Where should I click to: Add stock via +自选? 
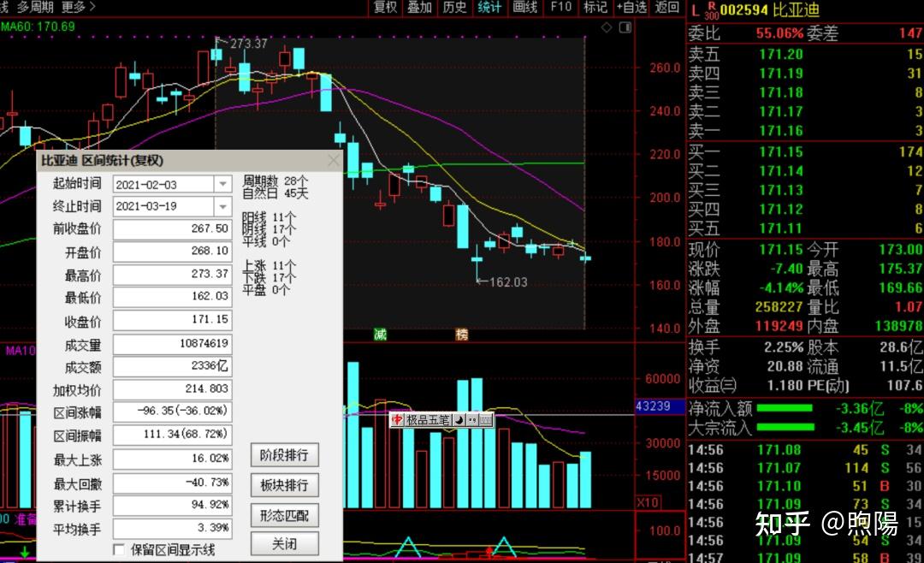point(631,7)
